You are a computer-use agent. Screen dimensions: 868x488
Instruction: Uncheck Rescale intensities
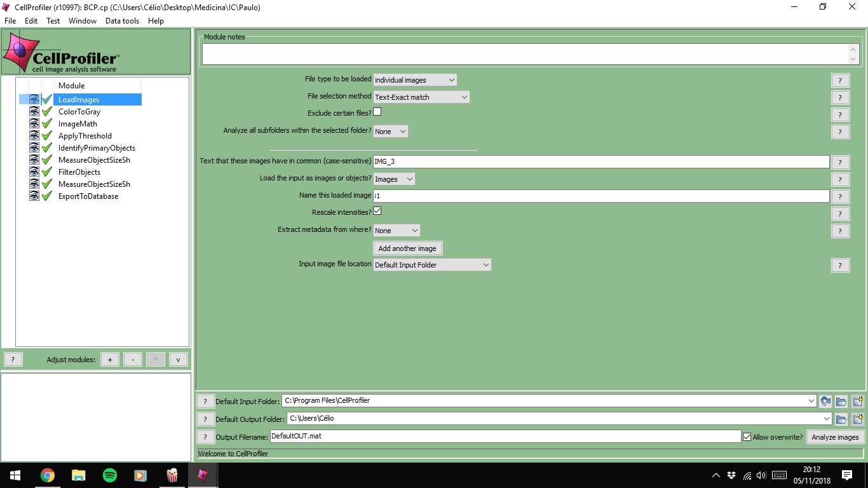(377, 212)
